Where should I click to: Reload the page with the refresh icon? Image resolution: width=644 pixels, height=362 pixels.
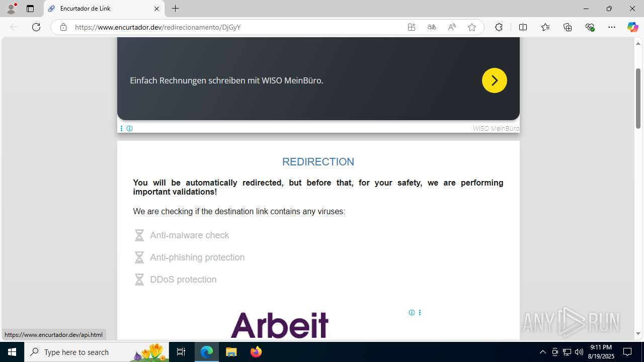(x=36, y=27)
